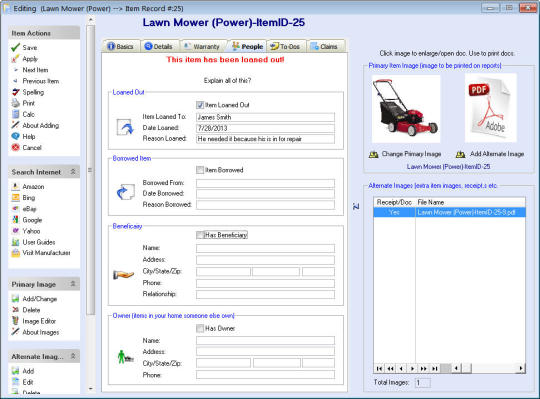This screenshot has width=540, height=399.
Task: Jump to last alternate image record
Action: pyautogui.click(x=435, y=368)
